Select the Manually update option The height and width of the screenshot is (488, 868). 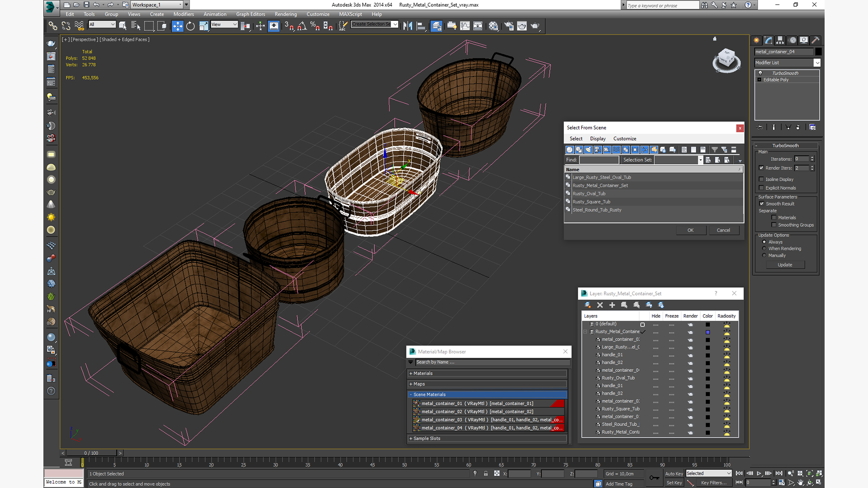tap(764, 255)
